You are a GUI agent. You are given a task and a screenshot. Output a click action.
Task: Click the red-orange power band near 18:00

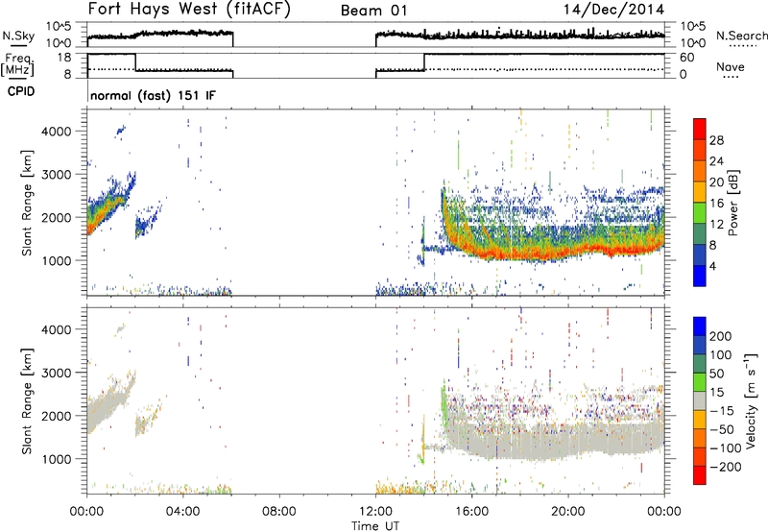[x=520, y=254]
